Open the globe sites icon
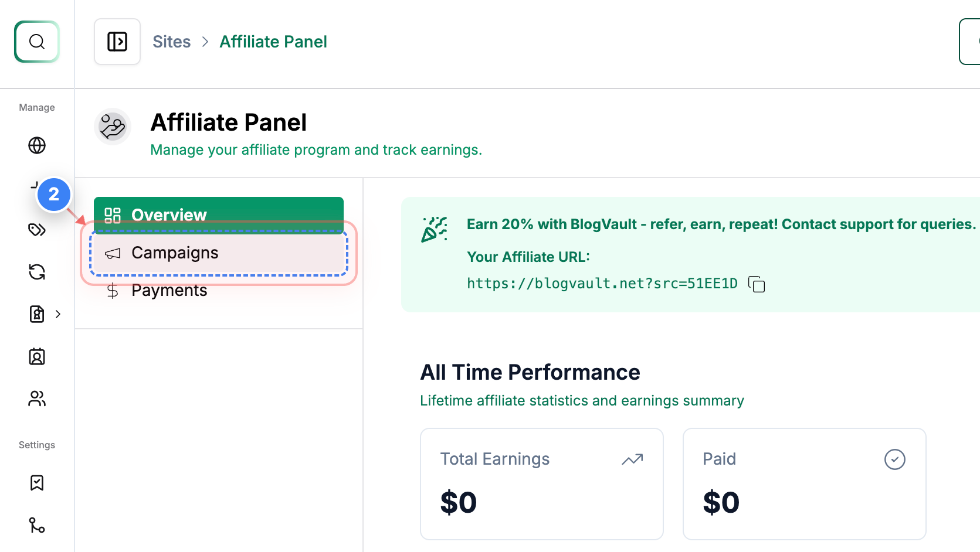This screenshot has height=552, width=980. (37, 145)
